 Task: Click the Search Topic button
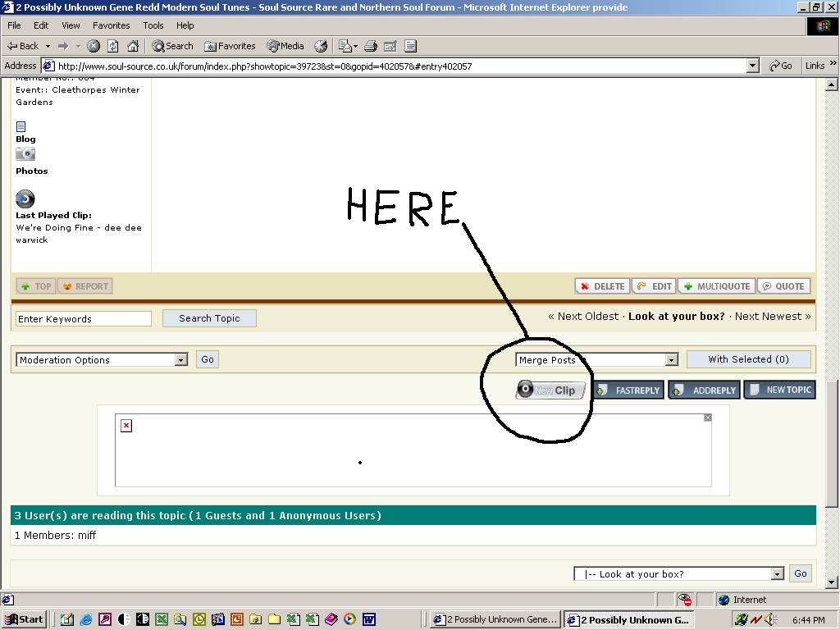coord(209,318)
